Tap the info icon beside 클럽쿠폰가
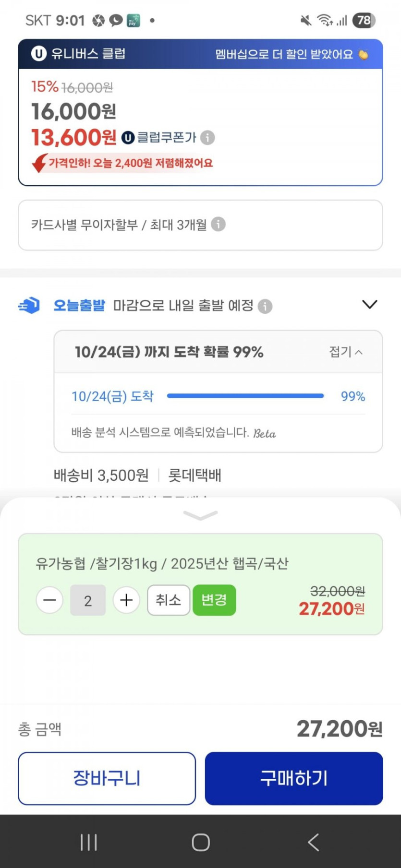Viewport: 401px width, 868px height. [x=207, y=138]
